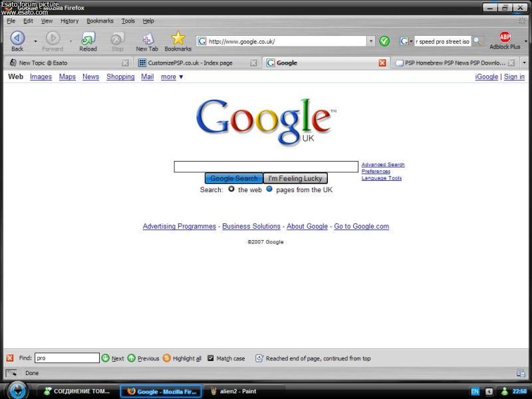Open the search engine selector dropdown arrow
532x399 pixels.
[x=411, y=41]
